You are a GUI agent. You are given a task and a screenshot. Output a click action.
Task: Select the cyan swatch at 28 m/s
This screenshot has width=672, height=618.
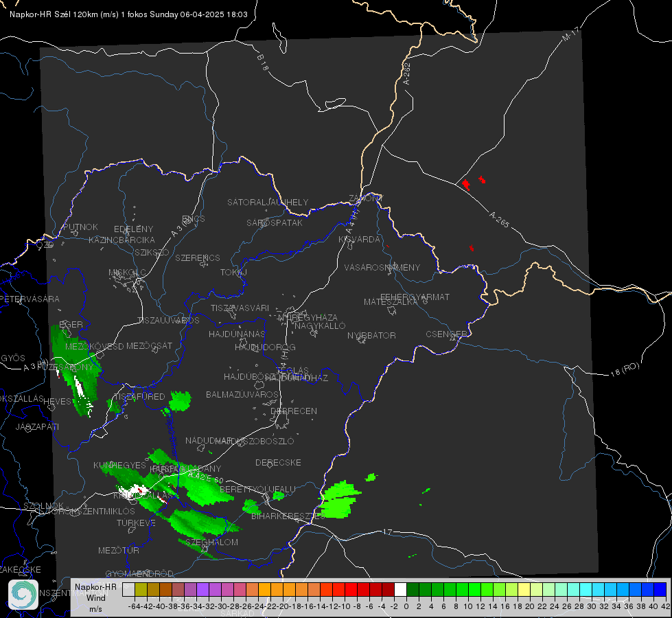586,589
